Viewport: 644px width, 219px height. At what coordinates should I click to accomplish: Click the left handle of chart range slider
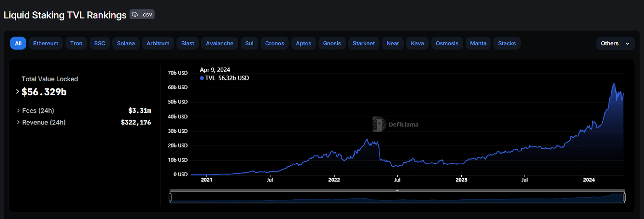point(170,197)
